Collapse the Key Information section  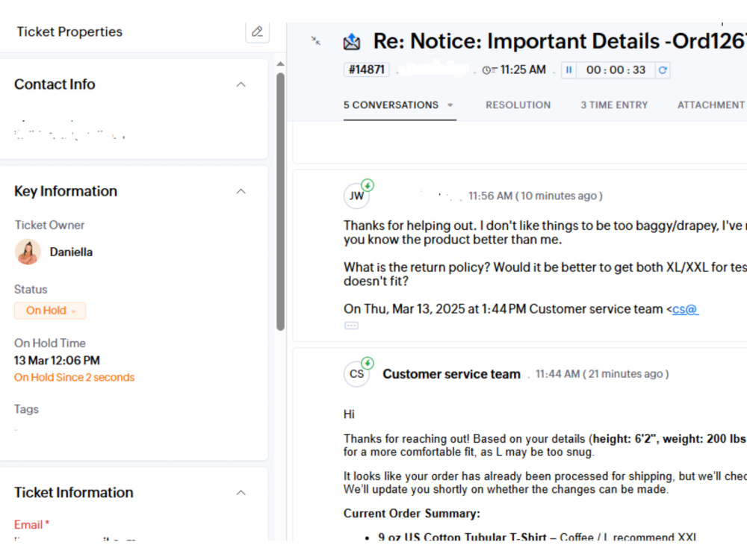(x=241, y=191)
